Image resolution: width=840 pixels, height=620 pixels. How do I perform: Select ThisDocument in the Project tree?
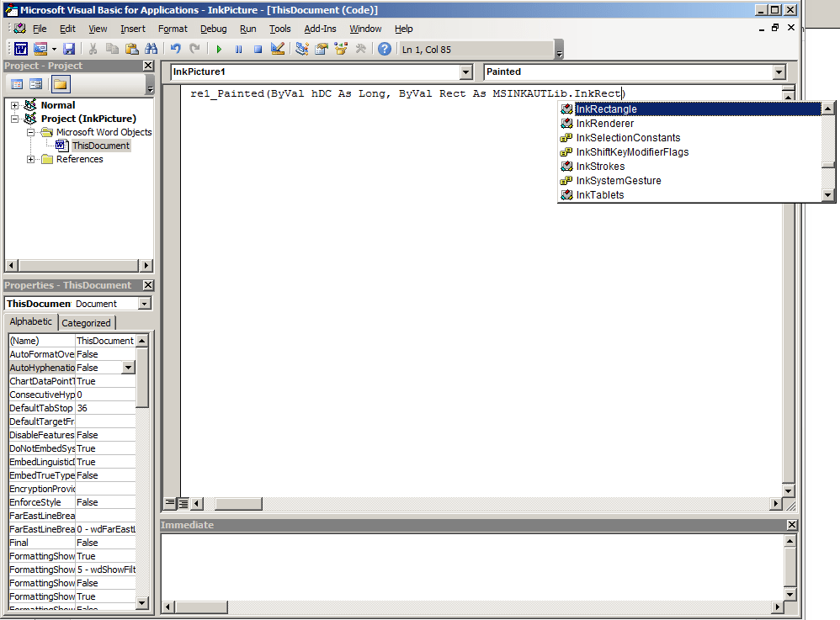(101, 145)
